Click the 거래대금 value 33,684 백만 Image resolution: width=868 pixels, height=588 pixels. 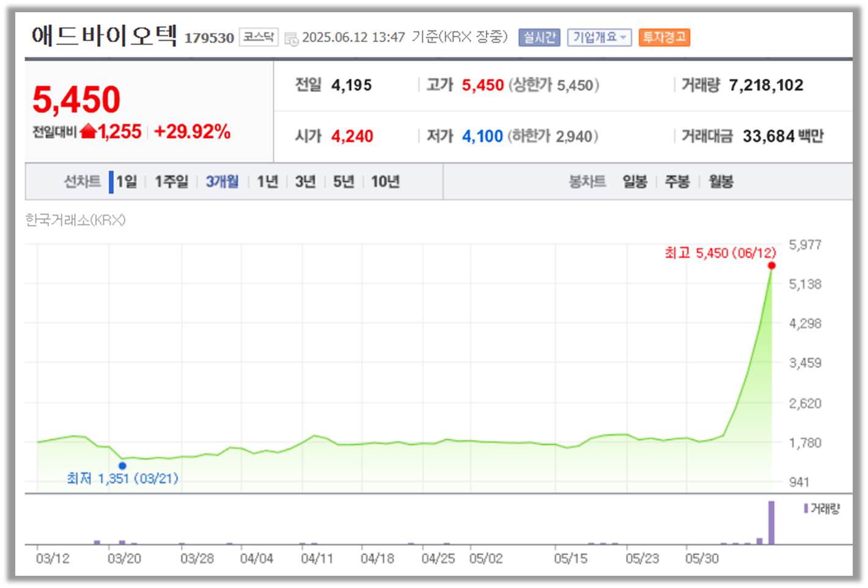pyautogui.click(x=783, y=136)
